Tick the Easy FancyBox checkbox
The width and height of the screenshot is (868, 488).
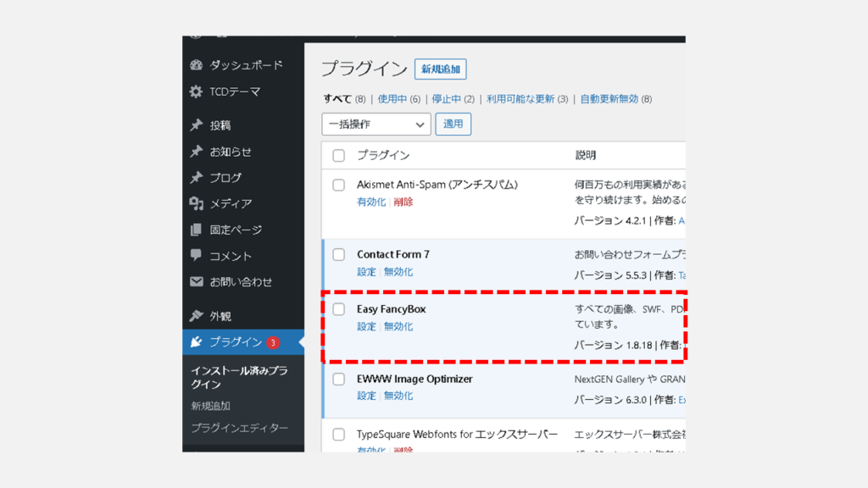click(x=339, y=309)
